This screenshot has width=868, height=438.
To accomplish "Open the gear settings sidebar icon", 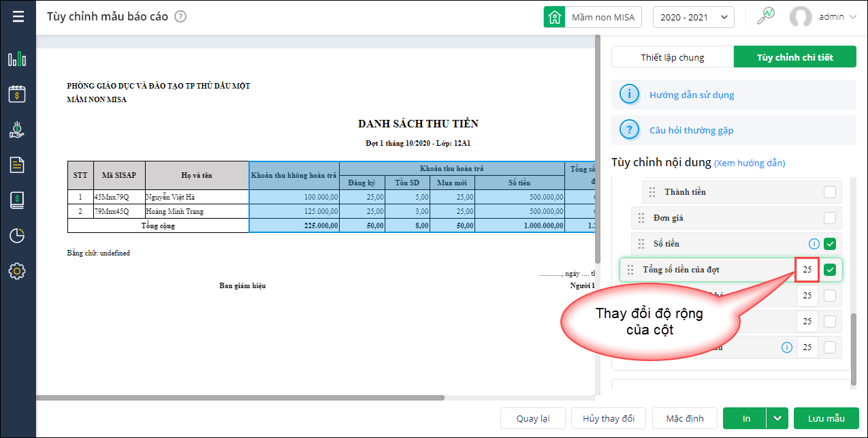I will tap(17, 271).
